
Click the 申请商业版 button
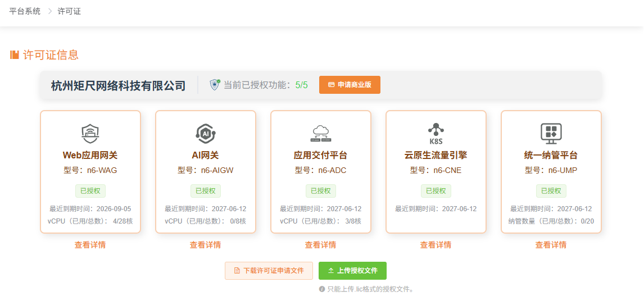click(x=350, y=85)
